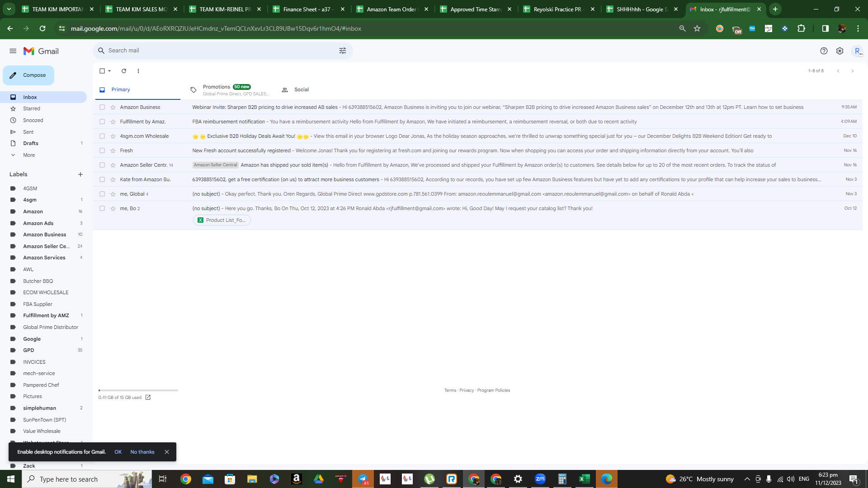Tick the select-all checkbox in the mail toolbar
Image resolution: width=868 pixels, height=488 pixels.
coord(102,71)
